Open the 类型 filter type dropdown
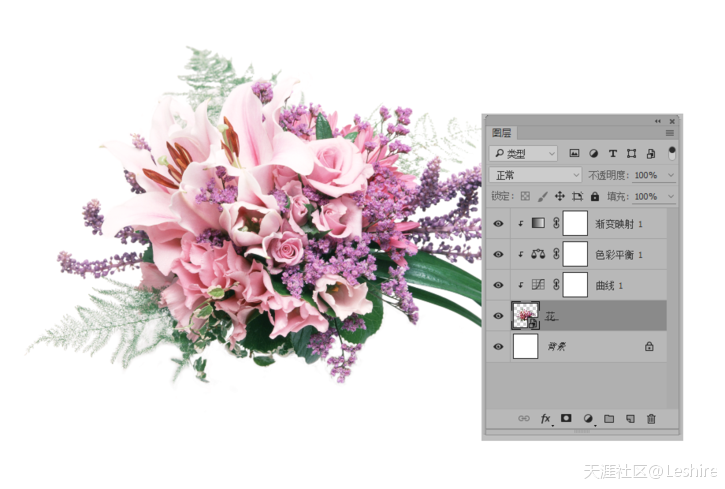The width and height of the screenshot is (725, 489). (523, 153)
